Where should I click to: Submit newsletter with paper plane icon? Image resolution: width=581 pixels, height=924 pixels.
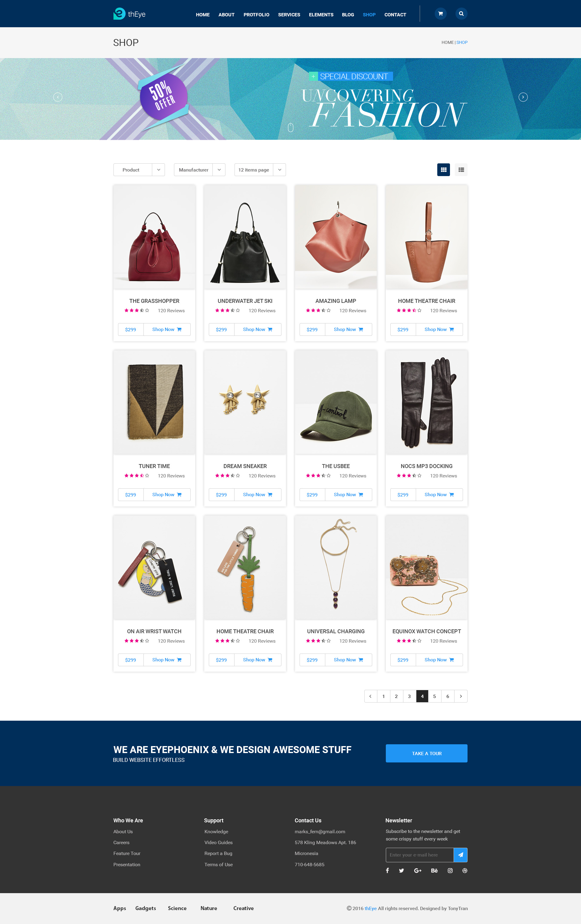pos(461,854)
